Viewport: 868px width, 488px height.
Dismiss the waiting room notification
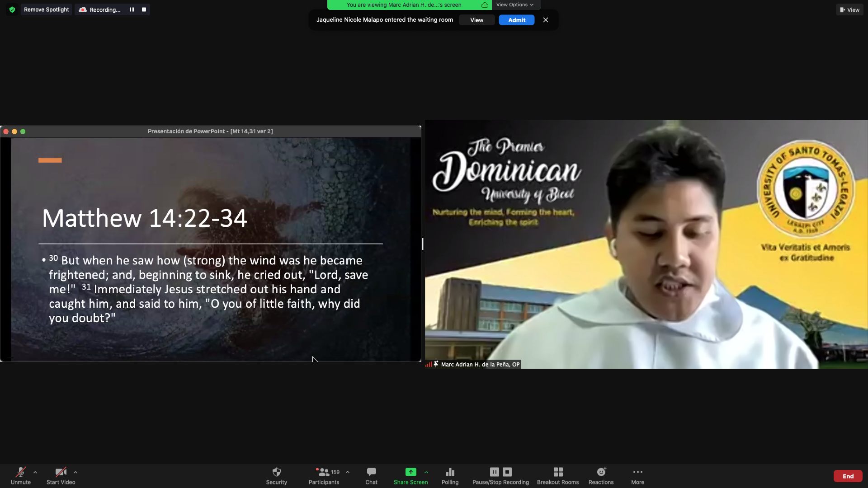click(x=546, y=20)
